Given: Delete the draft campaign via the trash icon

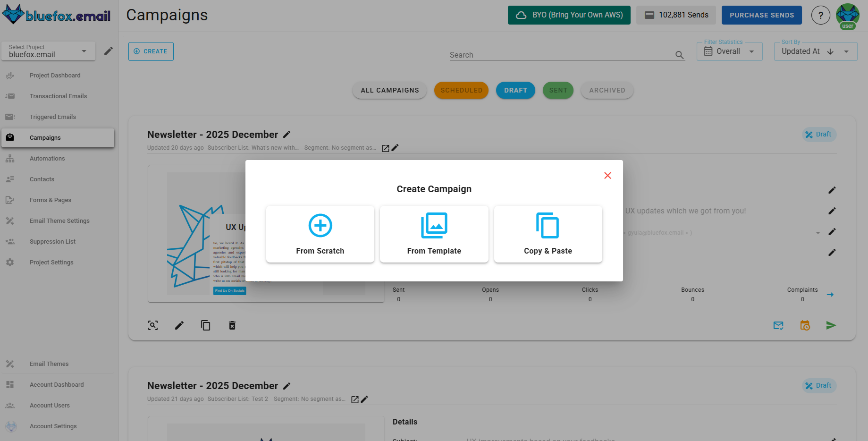Looking at the screenshot, I should click(x=232, y=325).
